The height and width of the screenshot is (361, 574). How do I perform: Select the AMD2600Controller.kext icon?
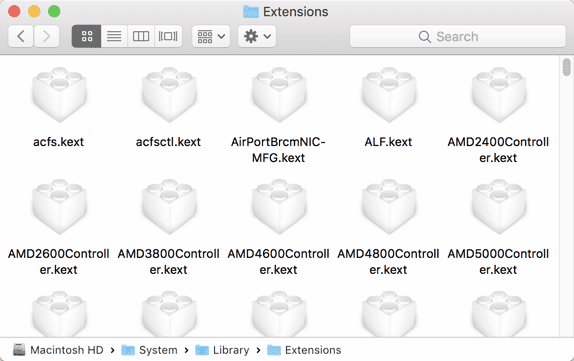pos(59,206)
